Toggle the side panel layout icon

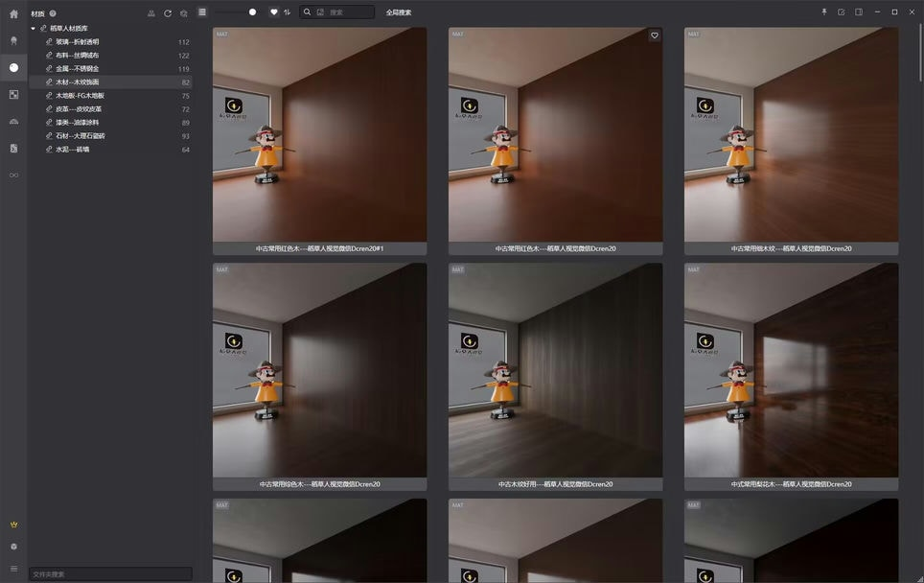[859, 12]
